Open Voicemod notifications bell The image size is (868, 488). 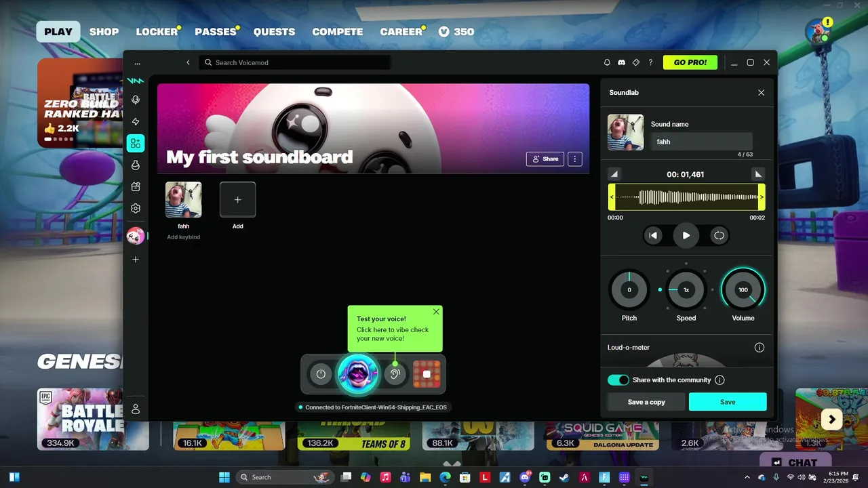607,62
